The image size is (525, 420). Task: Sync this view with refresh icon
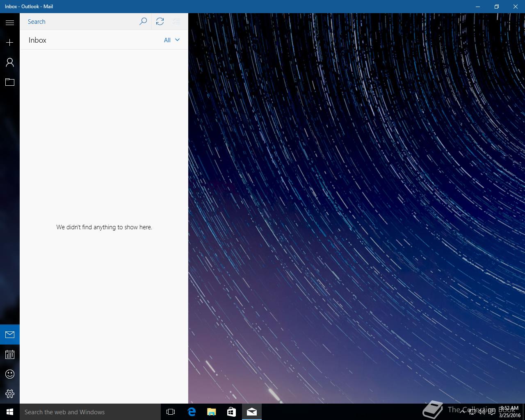[160, 21]
